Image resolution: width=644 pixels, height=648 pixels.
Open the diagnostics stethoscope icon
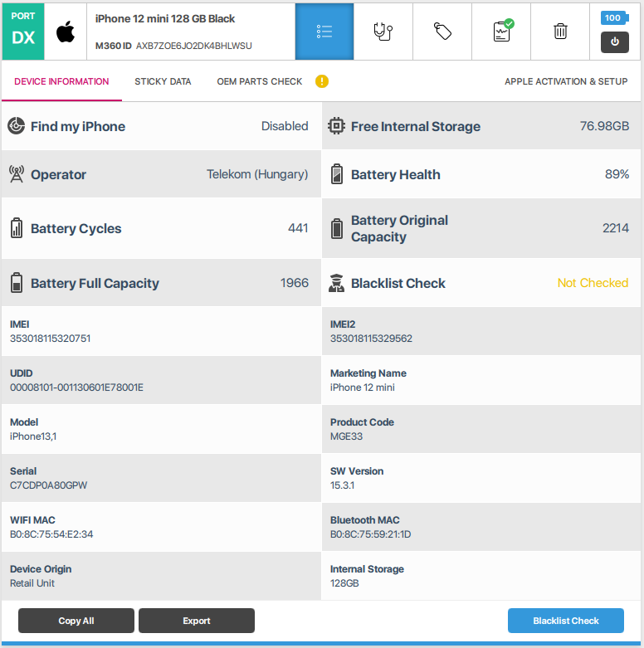[x=383, y=32]
